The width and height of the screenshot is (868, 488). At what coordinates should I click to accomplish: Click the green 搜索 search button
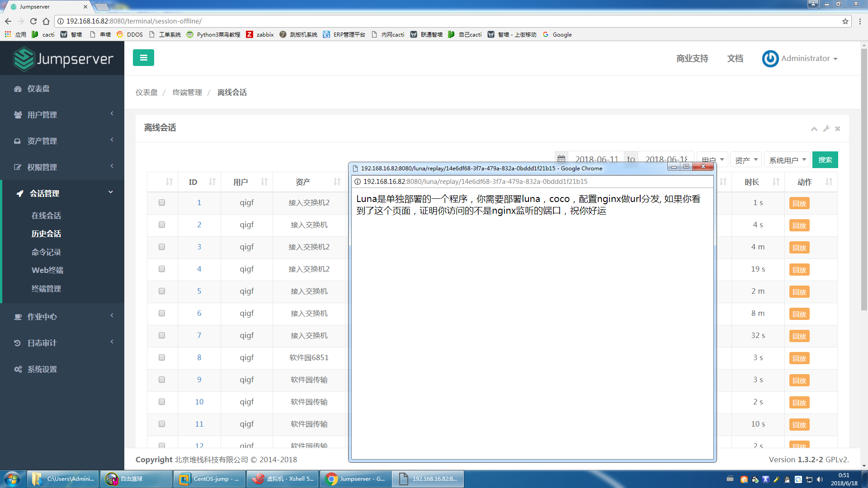[x=825, y=159]
